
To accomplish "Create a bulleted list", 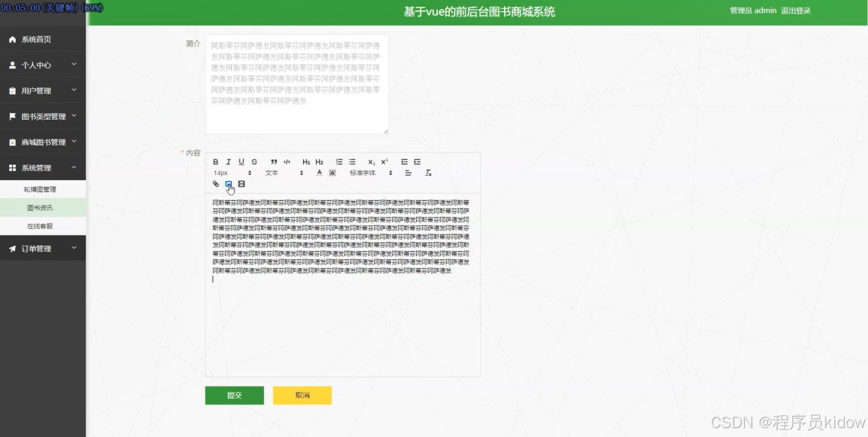I will [x=352, y=162].
